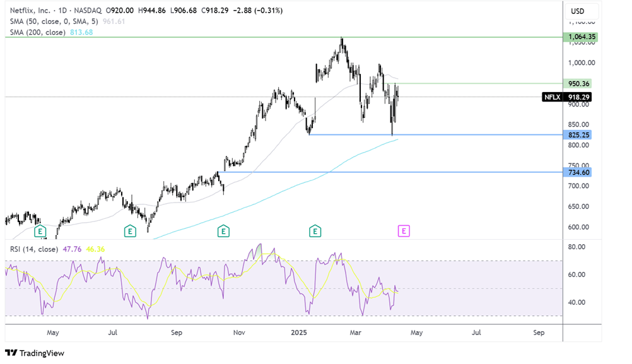
Task: Click the Nov label on time axis
Action: coord(239,332)
